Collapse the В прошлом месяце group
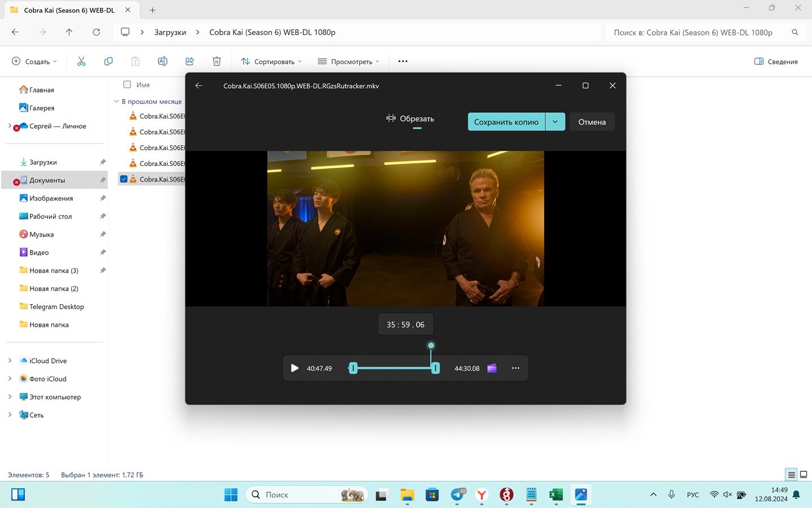This screenshot has width=812, height=508. (x=116, y=102)
